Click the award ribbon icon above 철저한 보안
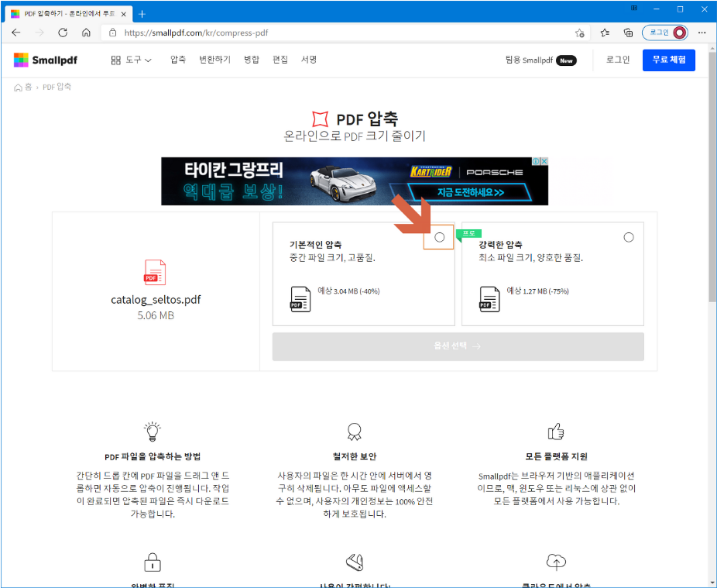This screenshot has width=717, height=588. pyautogui.click(x=355, y=432)
